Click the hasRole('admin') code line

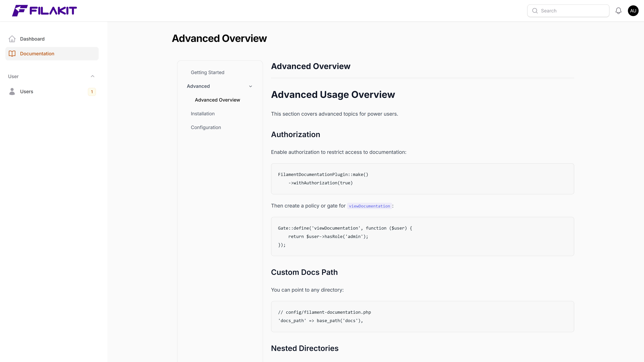(x=328, y=237)
